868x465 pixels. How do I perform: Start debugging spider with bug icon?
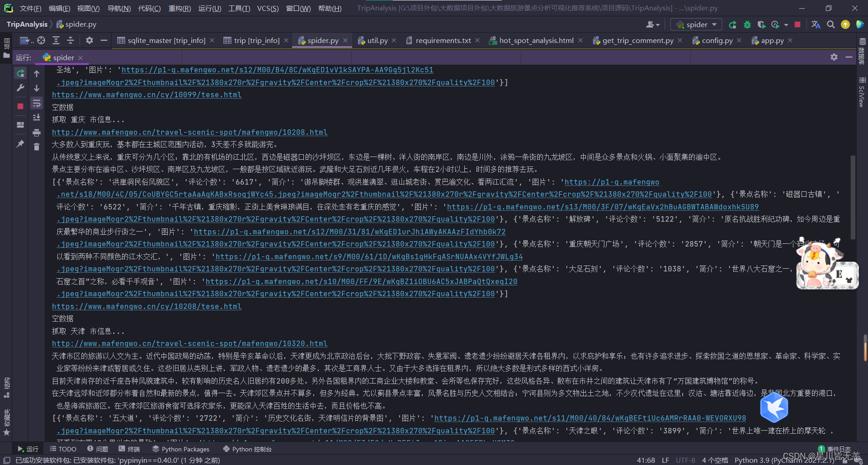747,24
